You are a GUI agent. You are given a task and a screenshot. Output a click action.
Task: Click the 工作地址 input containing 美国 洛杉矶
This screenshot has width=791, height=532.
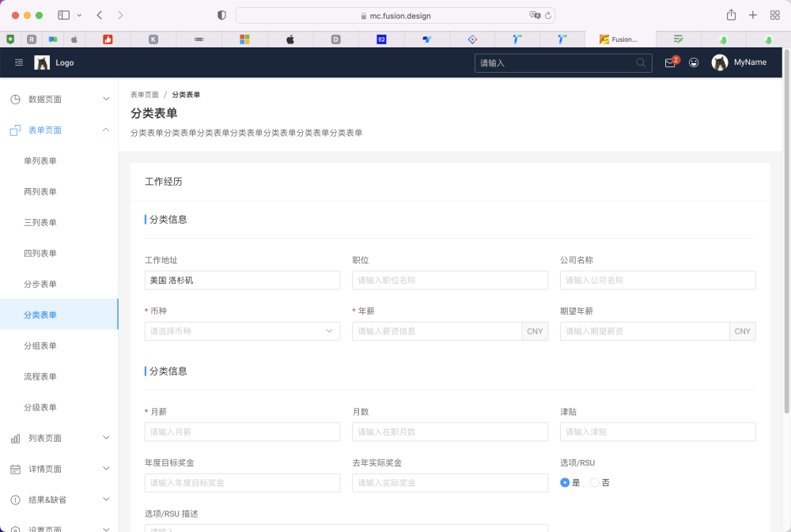tap(242, 280)
